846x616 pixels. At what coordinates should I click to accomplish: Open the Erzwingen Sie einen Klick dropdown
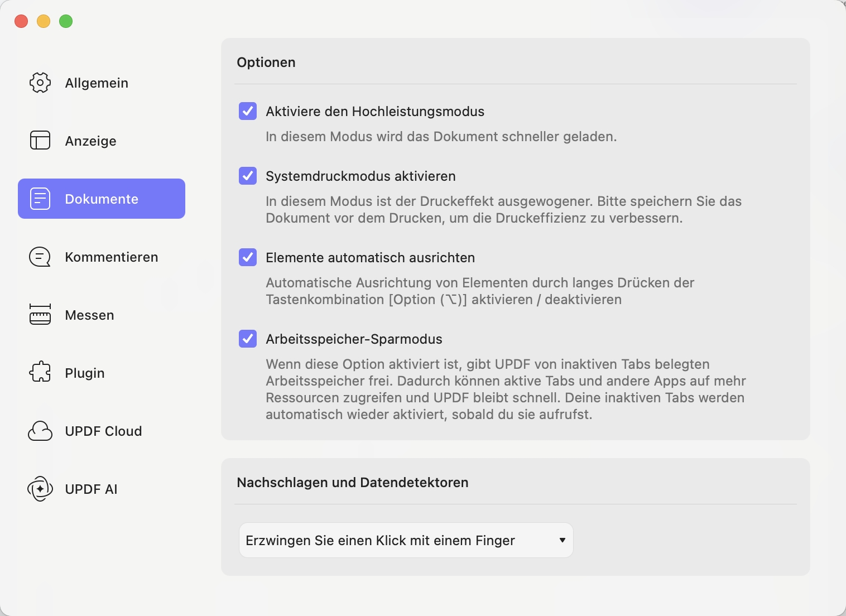coord(406,540)
